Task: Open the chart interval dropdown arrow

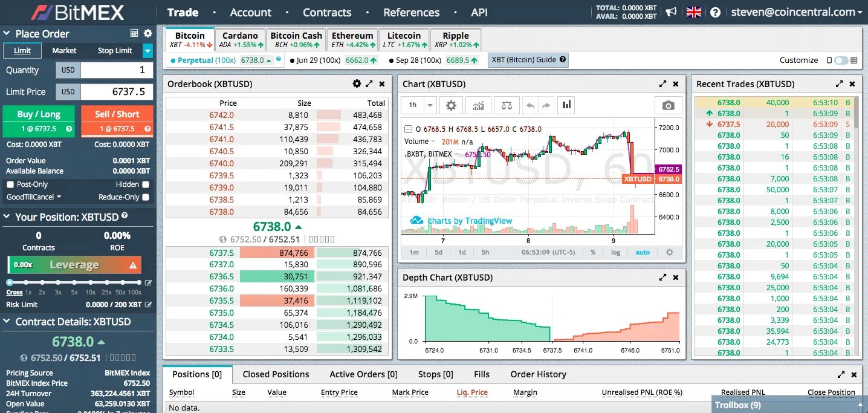Action: [x=430, y=105]
